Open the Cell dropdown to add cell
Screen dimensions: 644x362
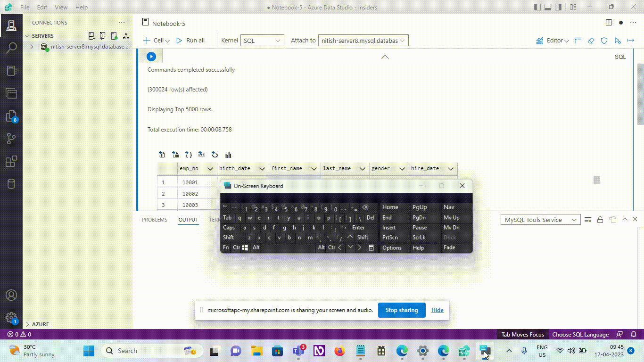(157, 41)
